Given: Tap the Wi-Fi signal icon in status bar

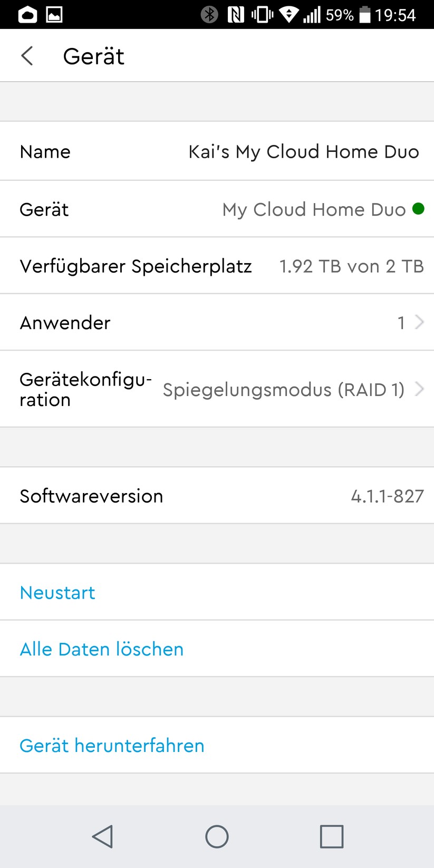Looking at the screenshot, I should point(288,14).
